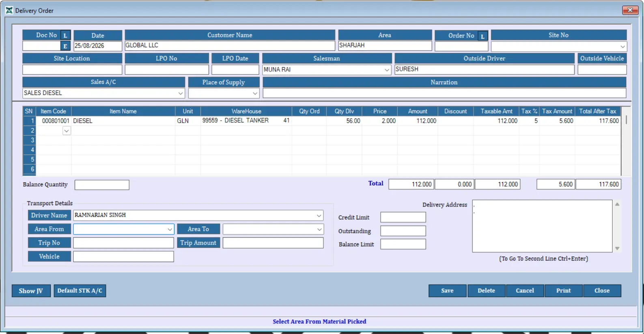This screenshot has height=334, width=644.
Task: Click the Trip No input field
Action: 123,243
